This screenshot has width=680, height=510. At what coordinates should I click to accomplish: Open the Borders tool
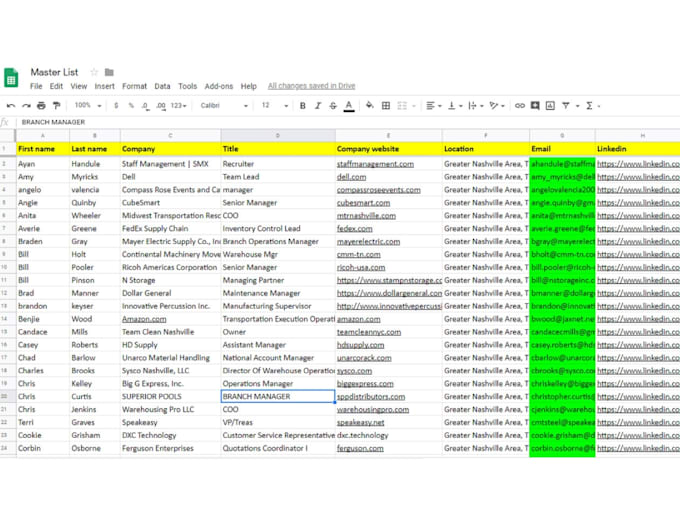386,105
